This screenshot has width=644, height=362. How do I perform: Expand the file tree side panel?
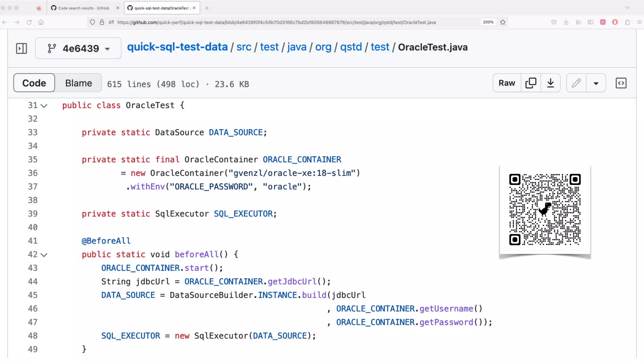point(21,48)
